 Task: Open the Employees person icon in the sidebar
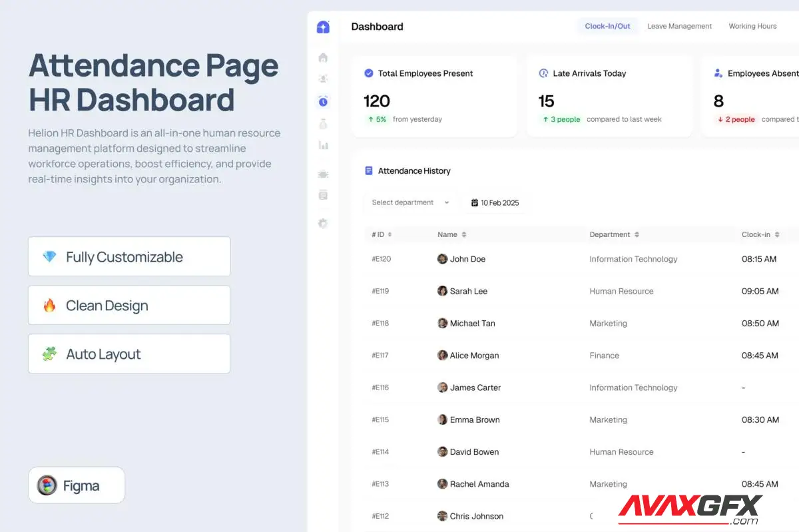click(x=323, y=79)
